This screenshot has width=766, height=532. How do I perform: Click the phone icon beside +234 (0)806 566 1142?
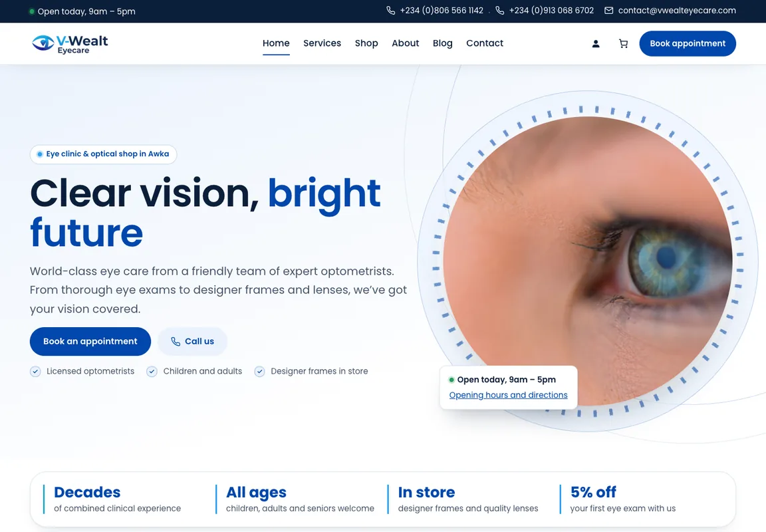391,10
